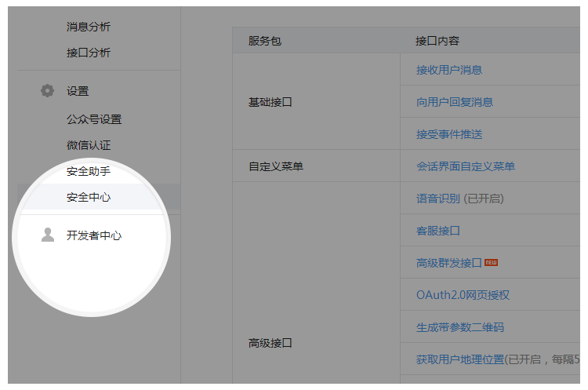The image size is (588, 390).
Task: Click the gear icon beside 设置
Action: [47, 91]
